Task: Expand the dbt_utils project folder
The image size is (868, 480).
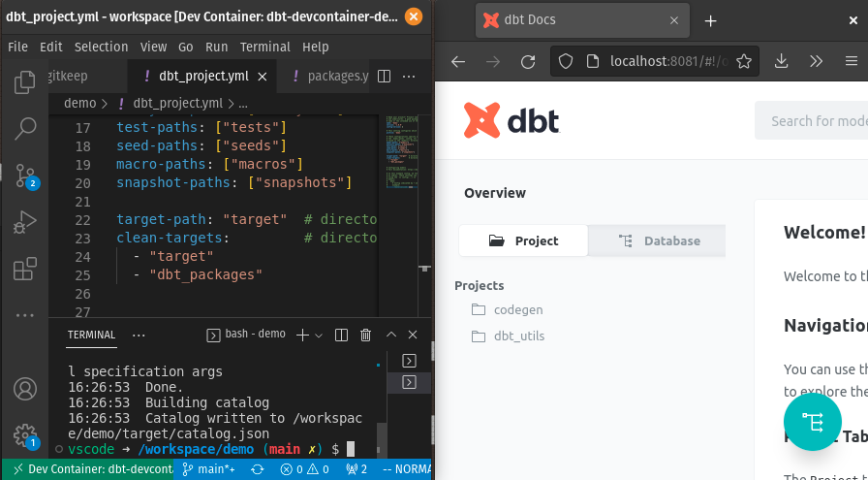Action: pos(509,336)
